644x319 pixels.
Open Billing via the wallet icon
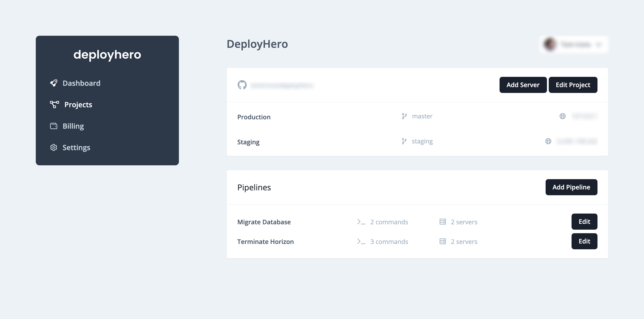click(54, 126)
